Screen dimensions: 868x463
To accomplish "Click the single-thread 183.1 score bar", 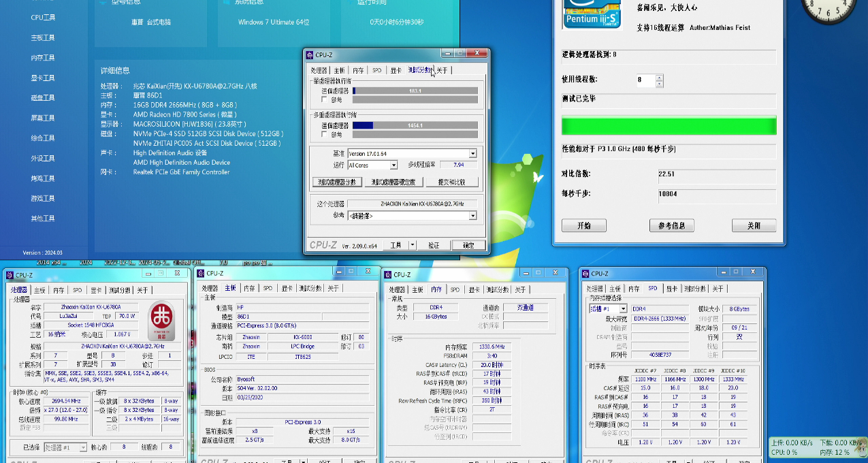I will coord(415,91).
